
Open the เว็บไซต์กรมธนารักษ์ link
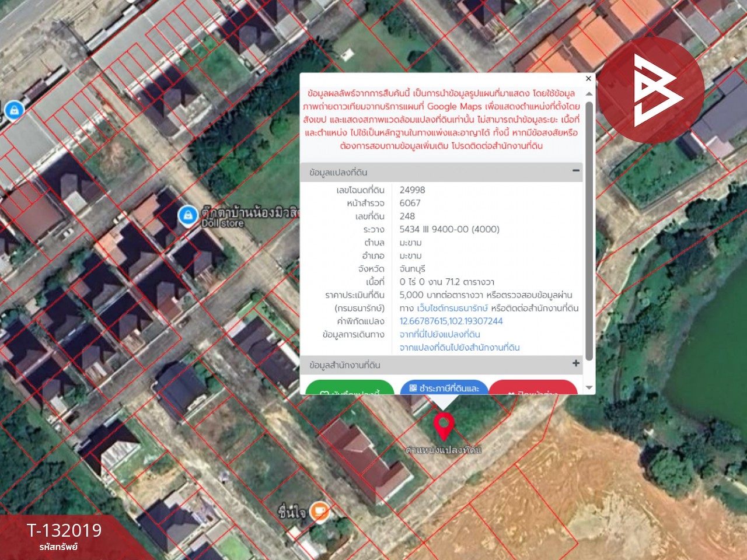pos(452,308)
